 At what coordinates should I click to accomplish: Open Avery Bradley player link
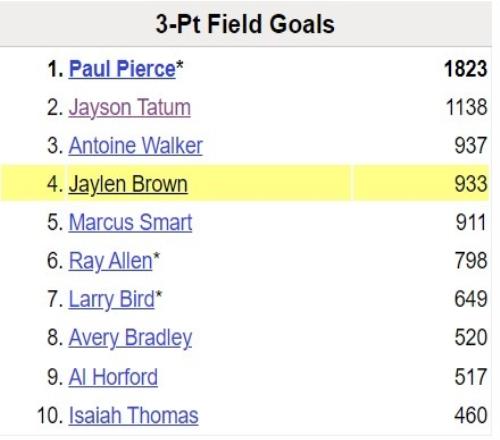130,338
